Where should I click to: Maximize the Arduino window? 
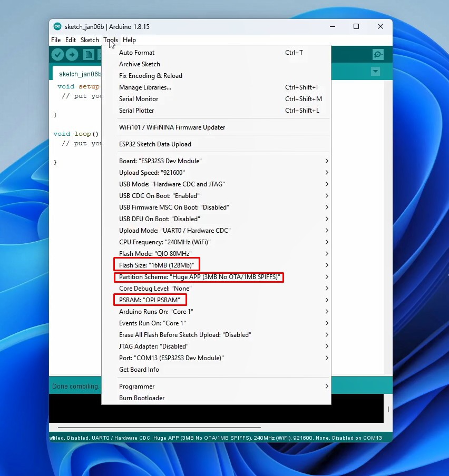click(356, 26)
